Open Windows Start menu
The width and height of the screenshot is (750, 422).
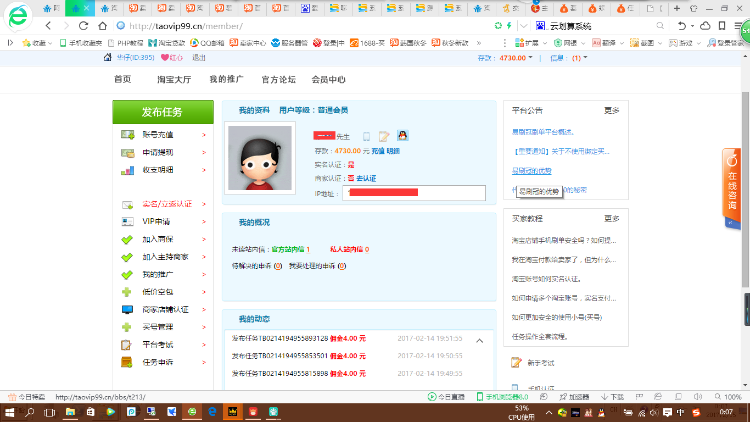click(x=9, y=412)
